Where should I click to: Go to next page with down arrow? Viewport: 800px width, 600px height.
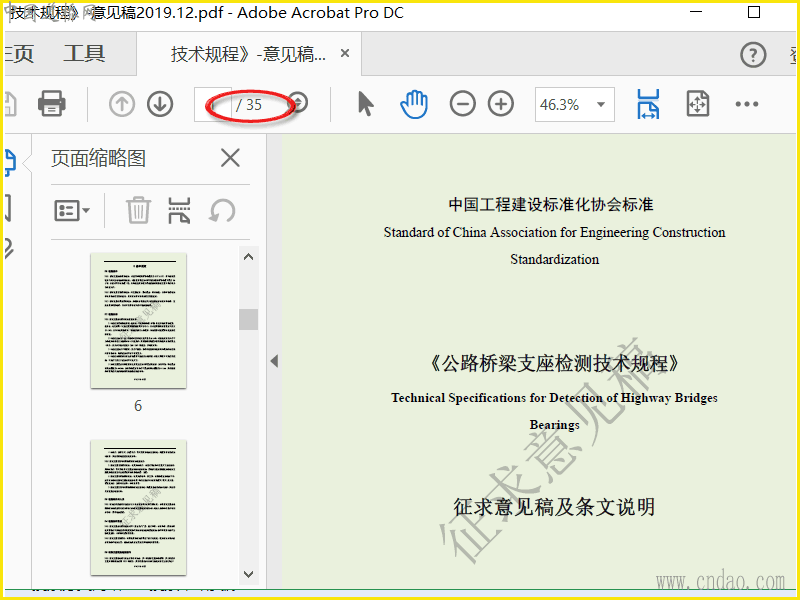click(160, 104)
